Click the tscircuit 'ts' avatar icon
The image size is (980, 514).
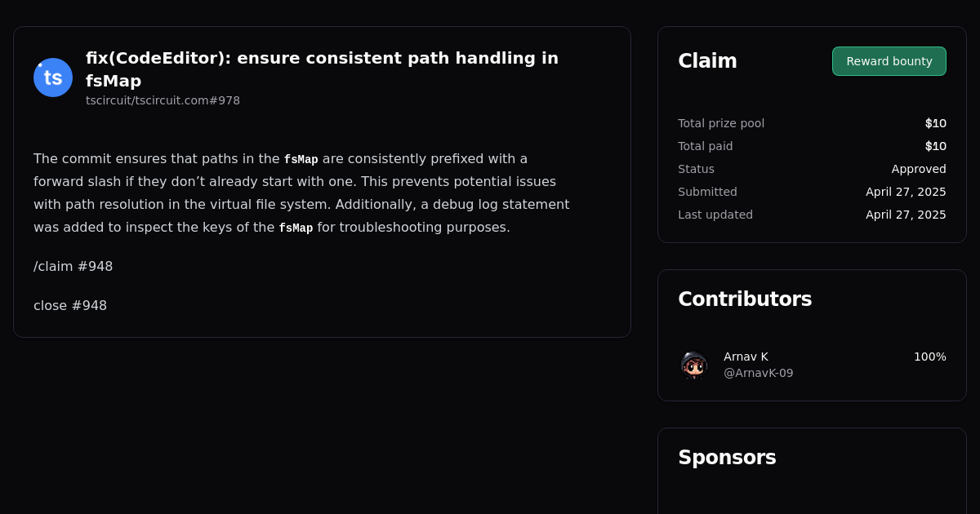(x=52, y=77)
